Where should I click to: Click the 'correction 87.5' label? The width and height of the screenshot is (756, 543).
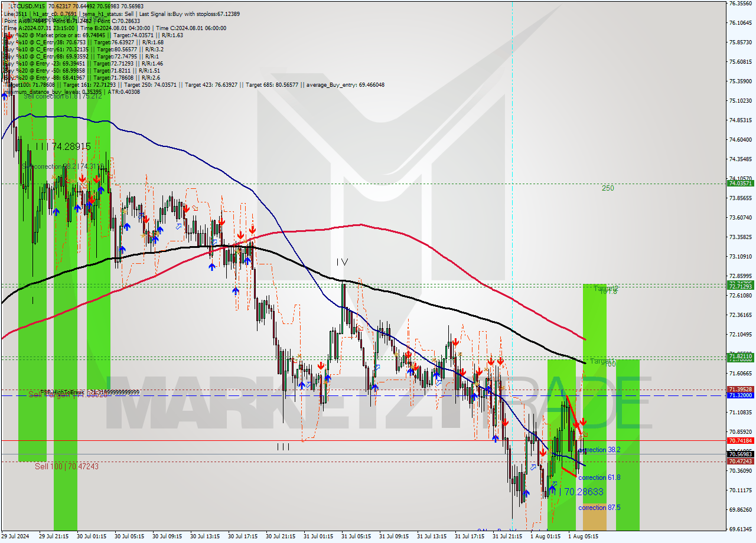click(599, 508)
